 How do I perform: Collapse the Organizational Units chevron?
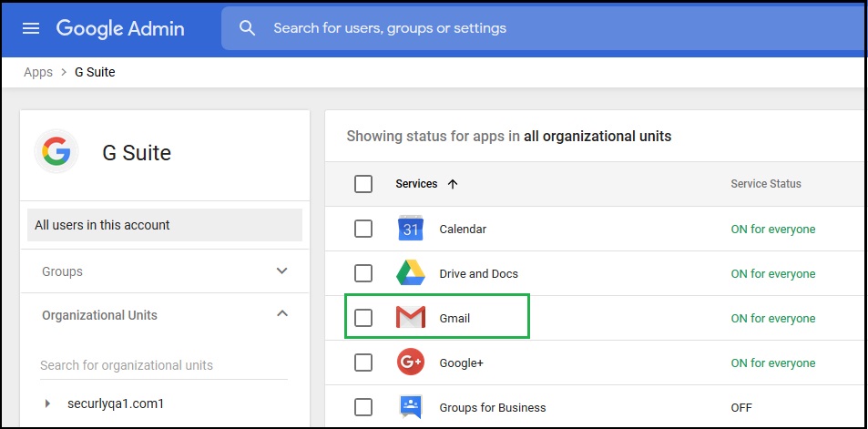pyautogui.click(x=281, y=314)
